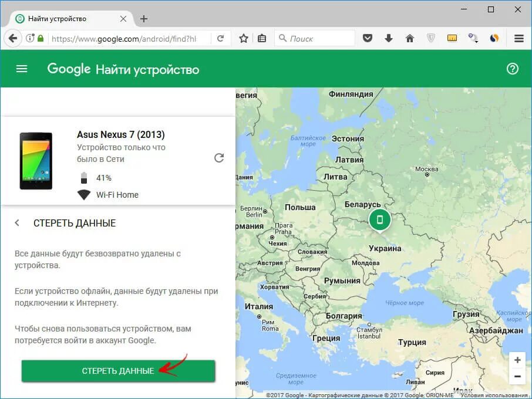Click Москва label on the map
The image size is (532, 399).
[427, 169]
